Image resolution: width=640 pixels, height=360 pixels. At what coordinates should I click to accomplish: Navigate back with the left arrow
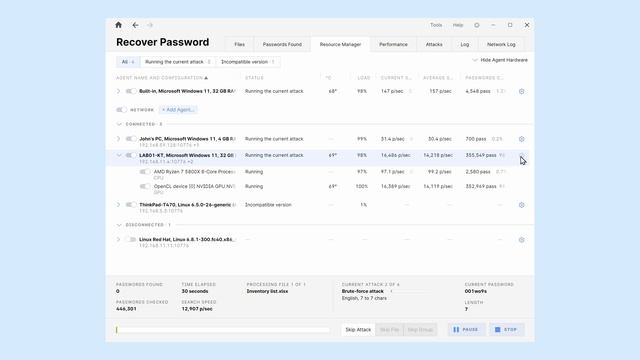click(x=135, y=25)
